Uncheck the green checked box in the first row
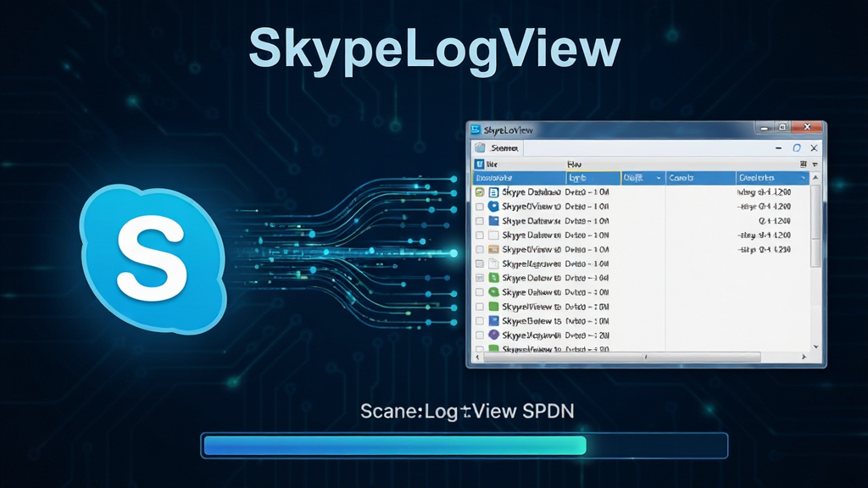 coord(480,192)
